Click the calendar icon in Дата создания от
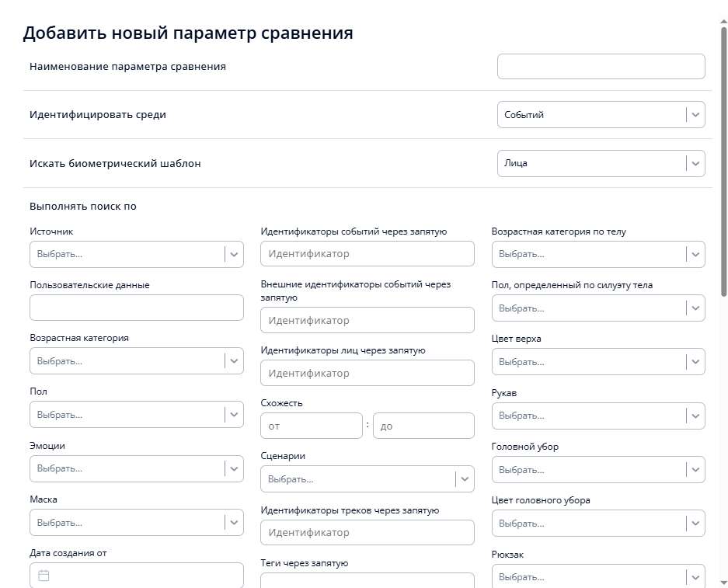 44,576
